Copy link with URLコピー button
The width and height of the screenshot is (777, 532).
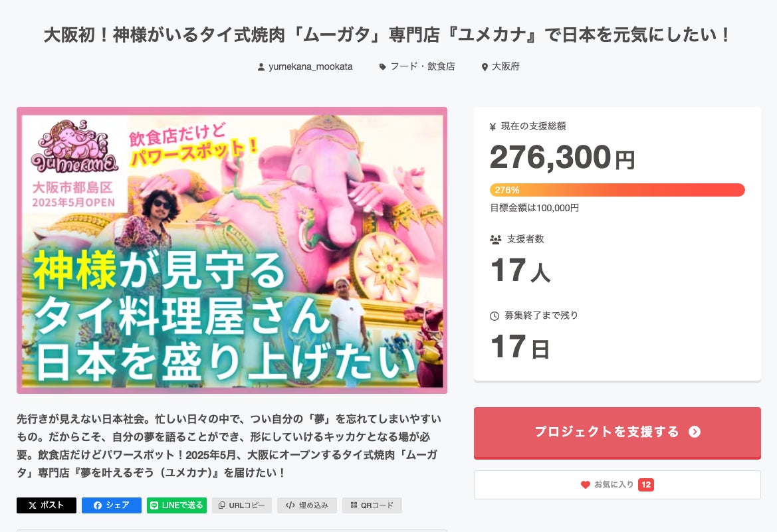point(242,505)
